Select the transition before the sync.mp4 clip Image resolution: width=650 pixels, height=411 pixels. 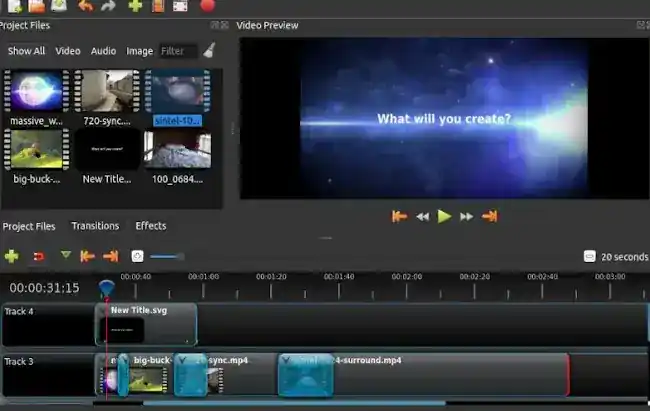[x=190, y=375]
